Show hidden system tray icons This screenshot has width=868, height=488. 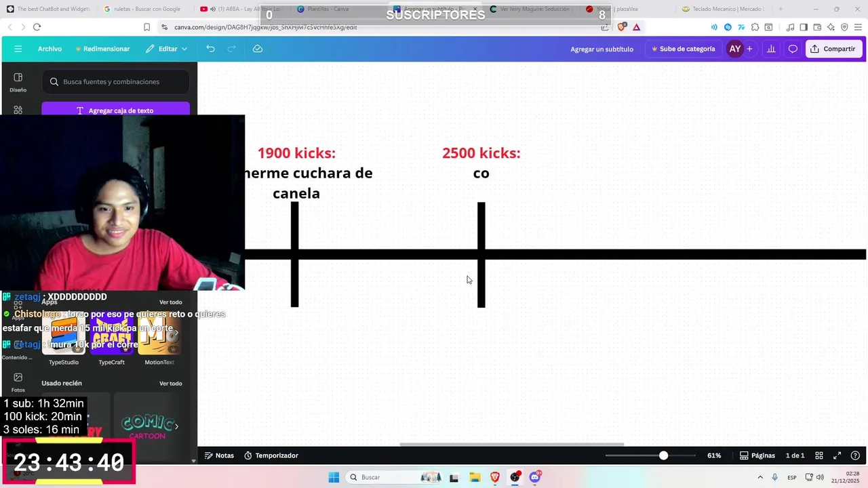[760, 477]
